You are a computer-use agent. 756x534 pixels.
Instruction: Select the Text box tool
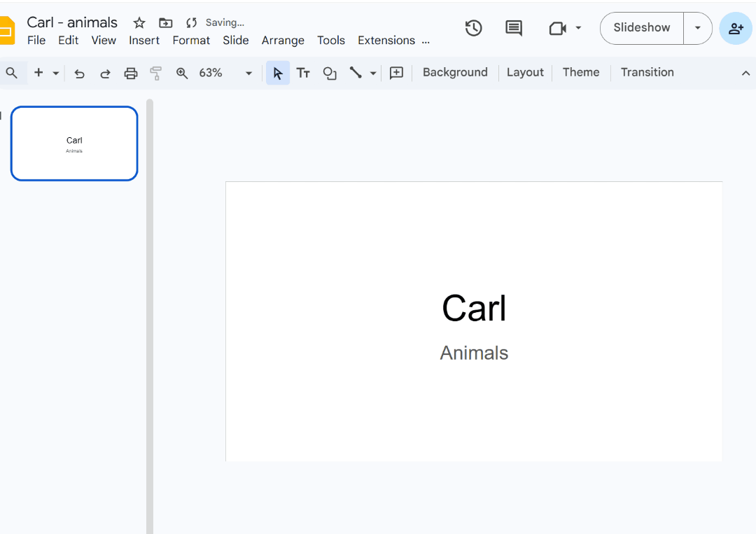(x=303, y=73)
